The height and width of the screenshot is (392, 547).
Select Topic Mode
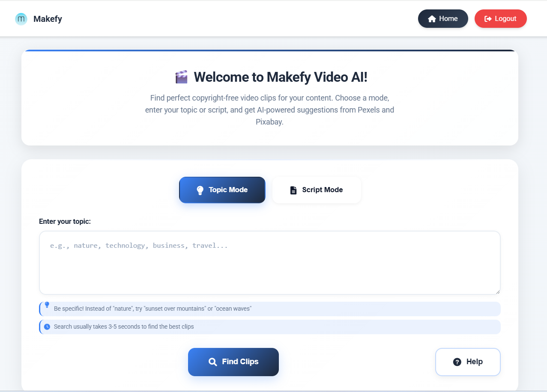tap(222, 190)
